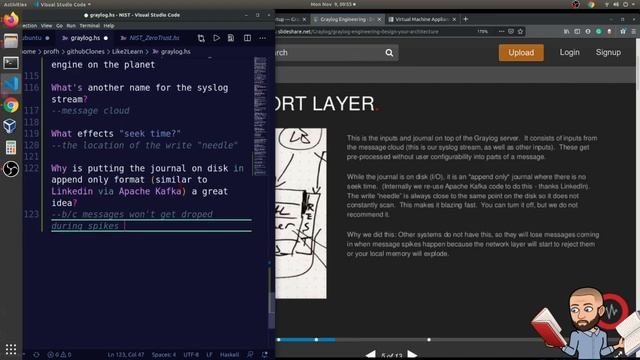
Task: Open errors and warnings count in status bar
Action: click(59, 355)
